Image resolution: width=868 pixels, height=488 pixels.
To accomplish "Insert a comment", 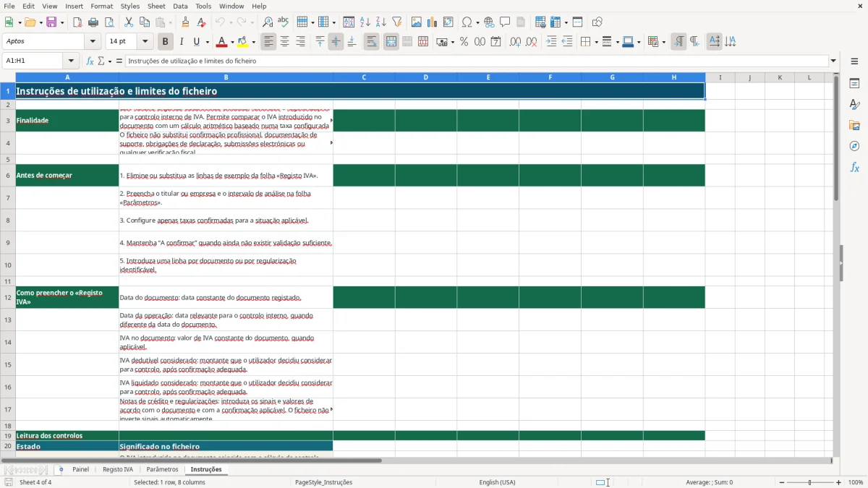I will coord(505,22).
